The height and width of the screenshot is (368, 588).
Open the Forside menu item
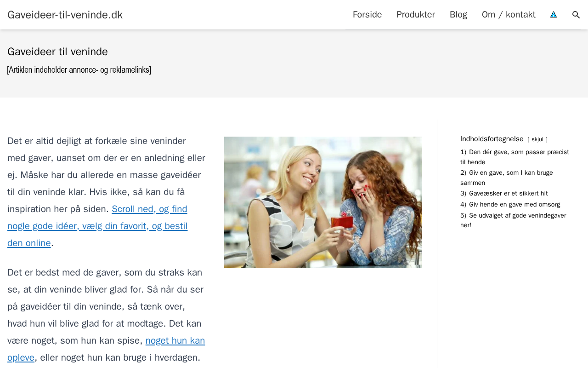click(367, 15)
